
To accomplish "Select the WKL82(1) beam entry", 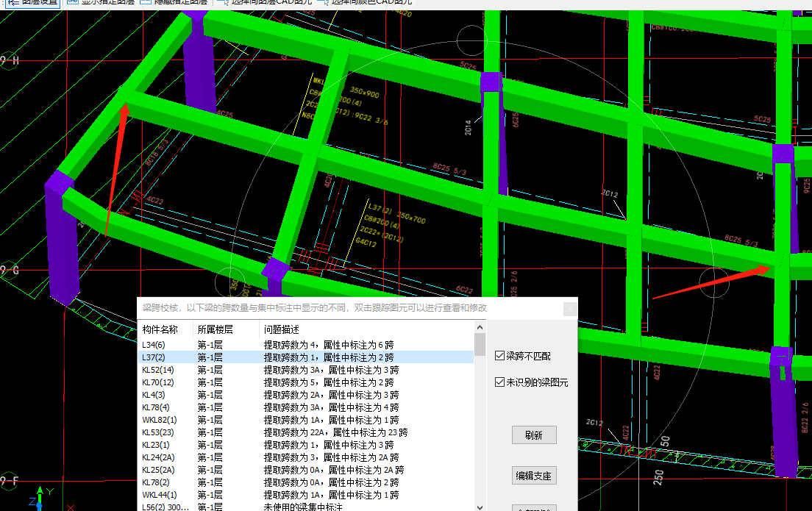I will (x=160, y=420).
